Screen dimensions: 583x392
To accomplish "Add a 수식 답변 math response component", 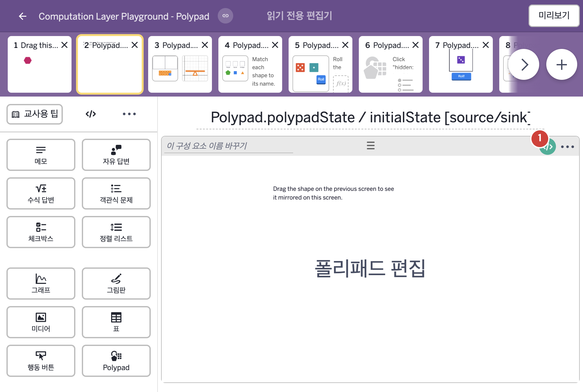I will coord(41,193).
